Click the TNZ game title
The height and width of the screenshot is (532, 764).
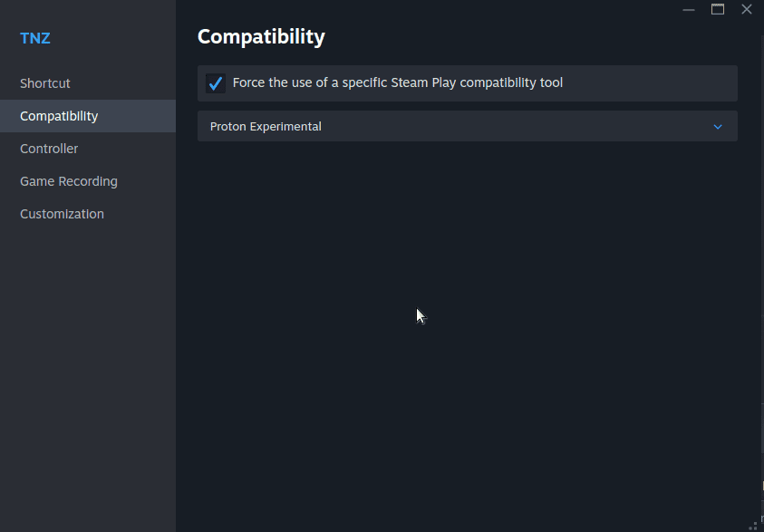tap(35, 38)
